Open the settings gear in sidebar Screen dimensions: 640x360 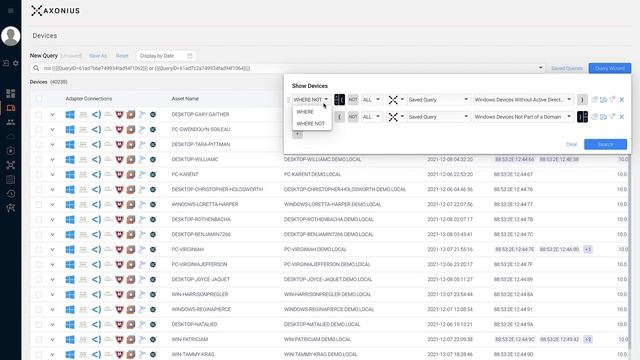click(16, 63)
